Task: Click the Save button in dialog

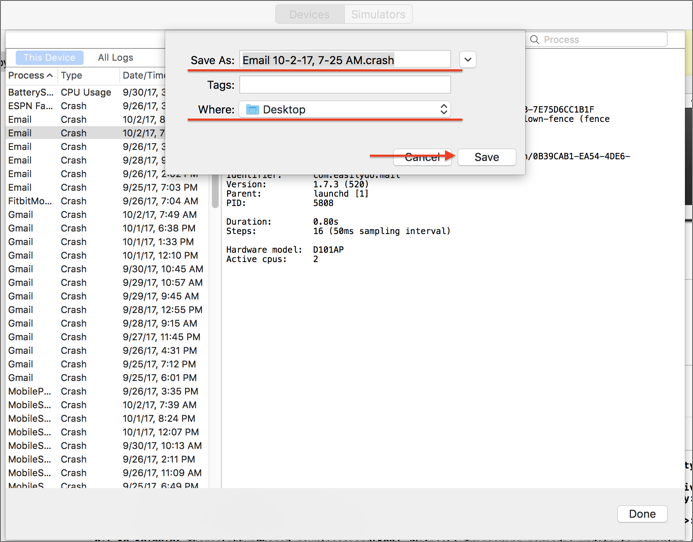Action: coord(487,157)
